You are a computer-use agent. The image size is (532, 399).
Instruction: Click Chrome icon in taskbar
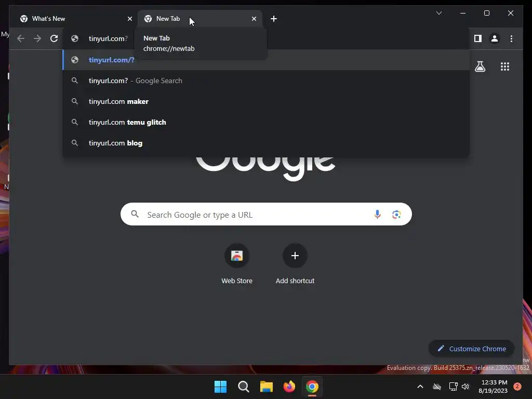tap(312, 387)
